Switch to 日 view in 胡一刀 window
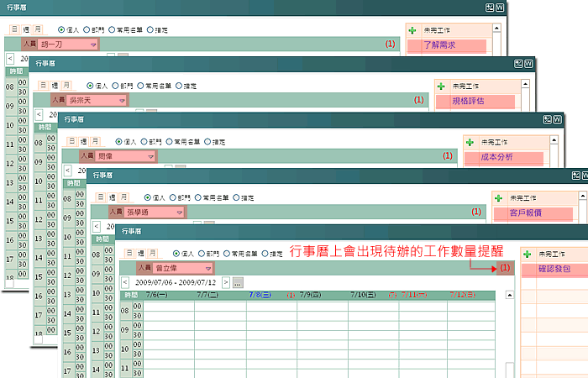Image resolution: width=588 pixels, height=378 pixels. pyautogui.click(x=14, y=29)
